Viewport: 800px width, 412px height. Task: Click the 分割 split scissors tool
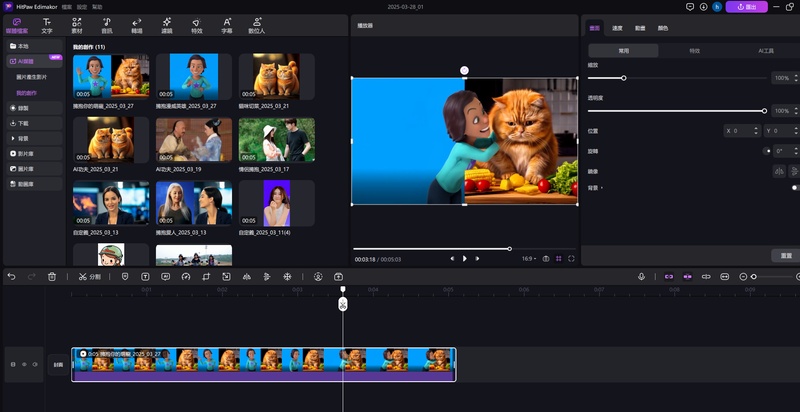(x=89, y=276)
